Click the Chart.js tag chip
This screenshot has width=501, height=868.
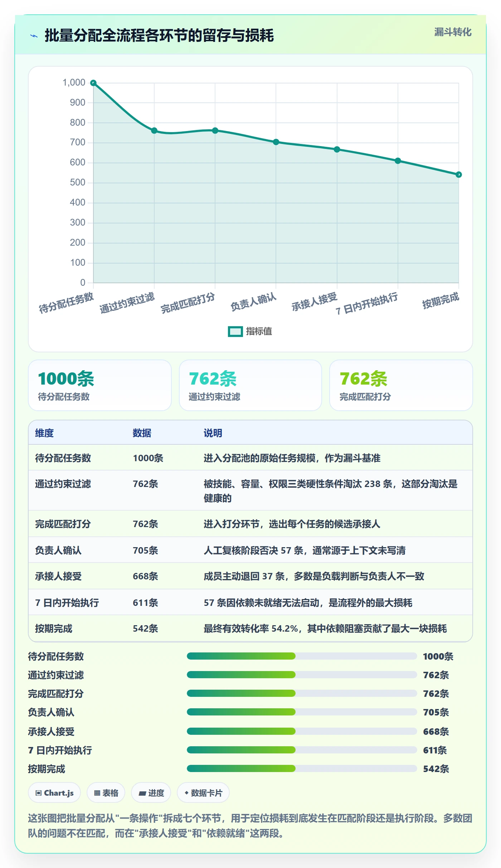[54, 793]
